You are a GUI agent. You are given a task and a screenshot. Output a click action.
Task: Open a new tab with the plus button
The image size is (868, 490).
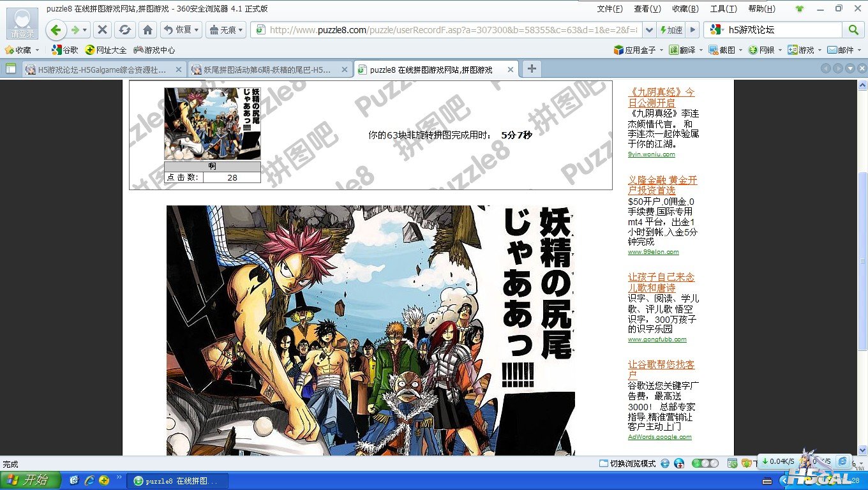point(531,69)
